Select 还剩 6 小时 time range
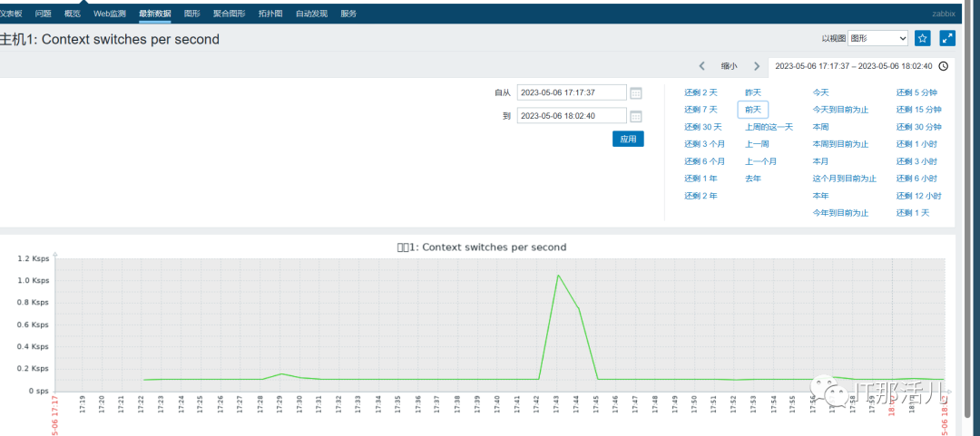 click(x=916, y=178)
